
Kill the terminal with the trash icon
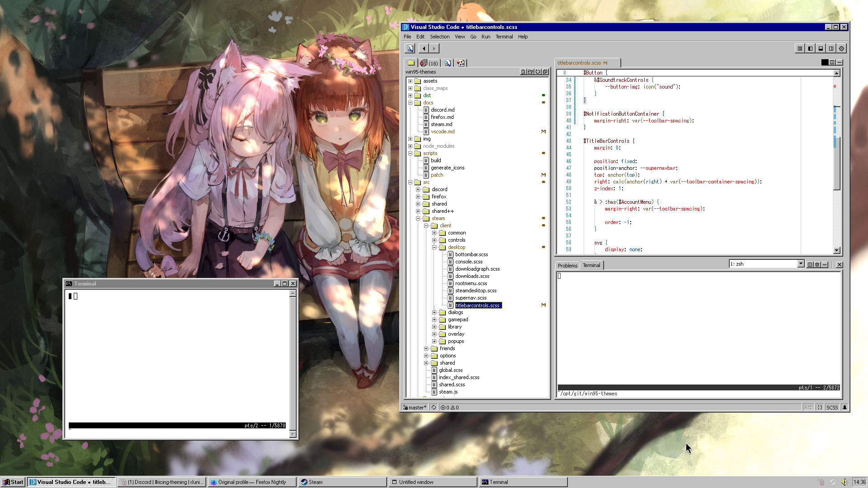[x=817, y=265]
